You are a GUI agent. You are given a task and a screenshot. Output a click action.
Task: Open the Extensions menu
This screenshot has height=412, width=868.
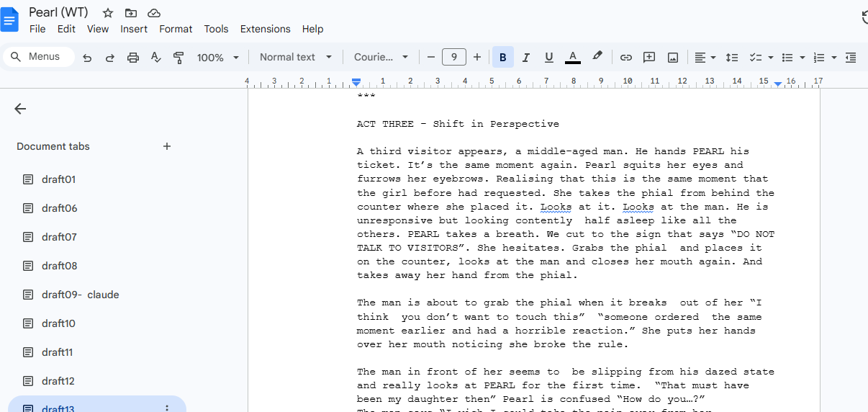tap(265, 29)
